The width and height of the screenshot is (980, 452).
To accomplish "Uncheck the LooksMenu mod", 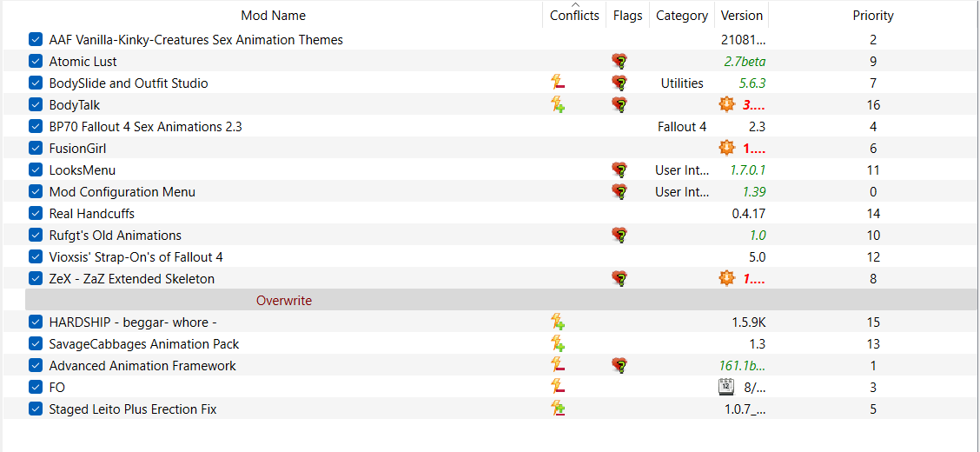I will (35, 170).
